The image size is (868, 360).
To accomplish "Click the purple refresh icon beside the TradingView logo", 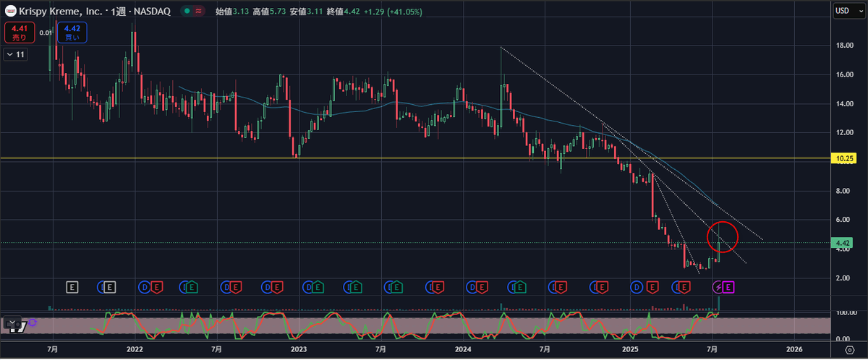I will [x=33, y=322].
